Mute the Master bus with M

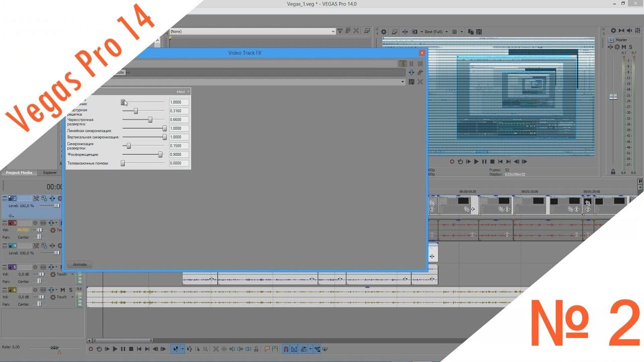(x=624, y=47)
